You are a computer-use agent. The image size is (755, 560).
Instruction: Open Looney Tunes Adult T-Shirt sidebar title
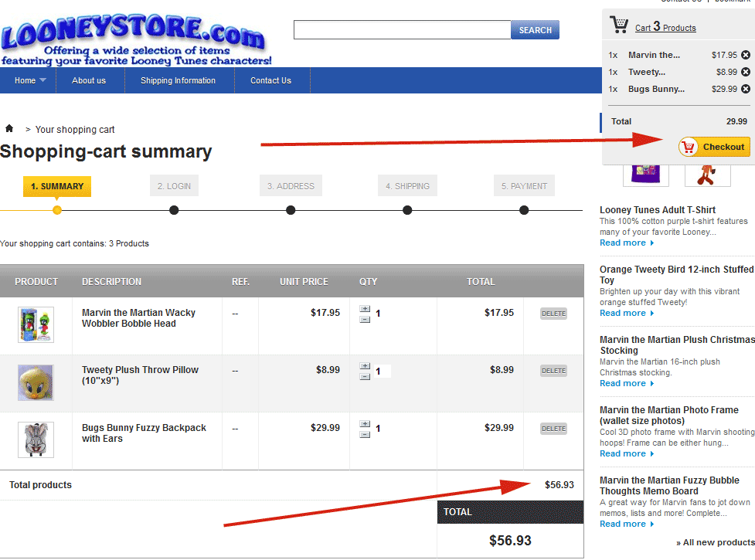(658, 210)
